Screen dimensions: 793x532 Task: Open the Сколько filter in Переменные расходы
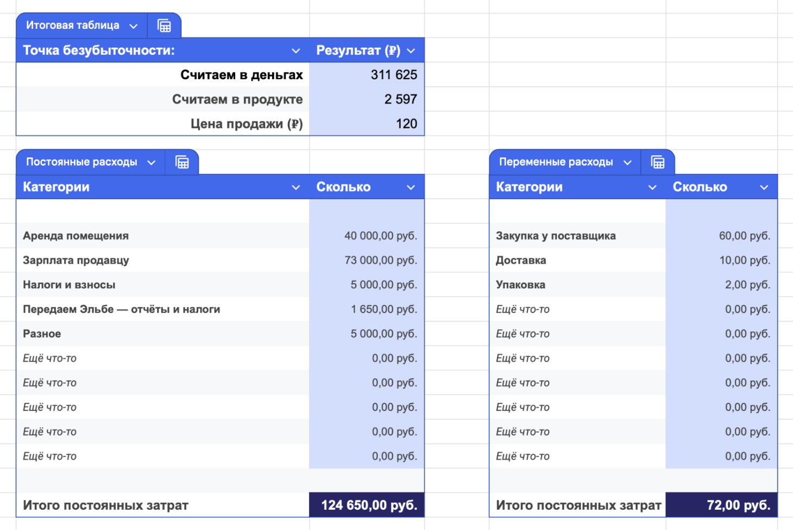pyautogui.click(x=764, y=188)
